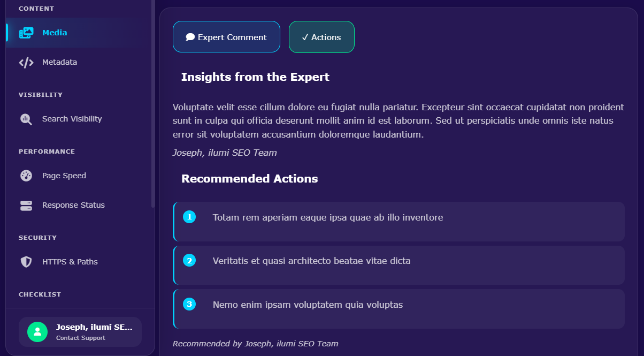Select the Media icon in the sidebar

coord(26,33)
